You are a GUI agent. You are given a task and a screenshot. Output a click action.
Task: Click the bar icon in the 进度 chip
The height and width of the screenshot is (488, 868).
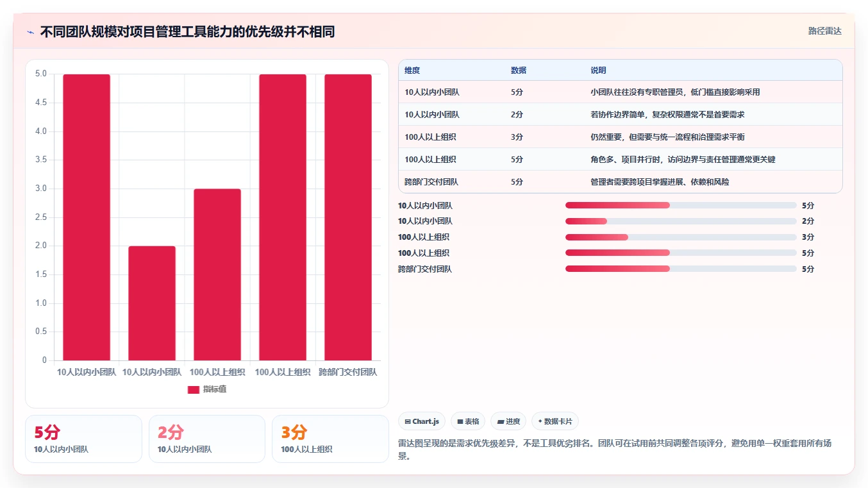click(501, 421)
